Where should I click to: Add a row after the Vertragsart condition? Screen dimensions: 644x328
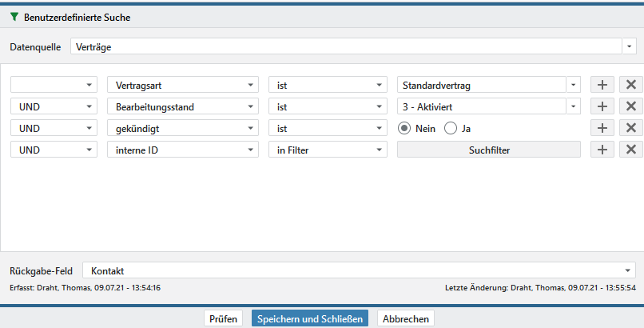coord(602,85)
